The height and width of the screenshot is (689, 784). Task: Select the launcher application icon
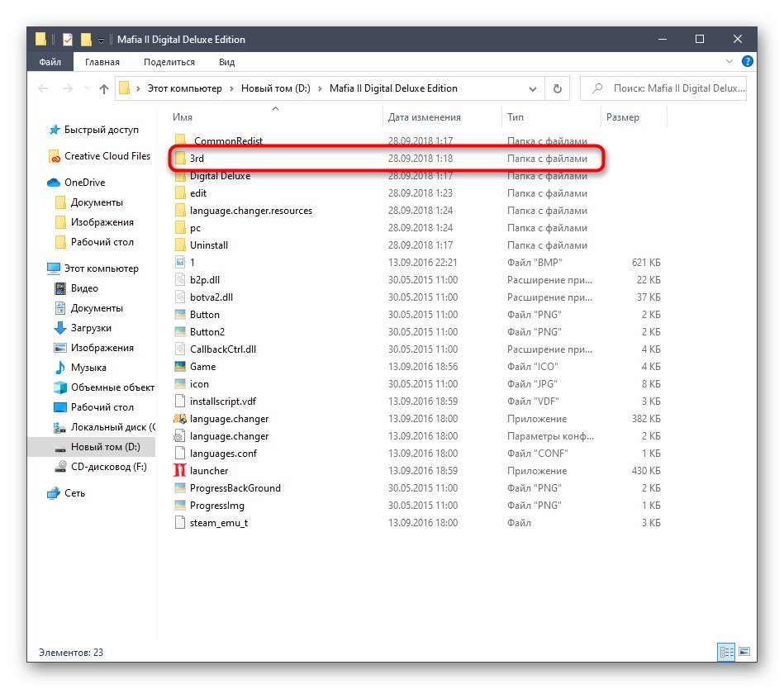click(180, 471)
